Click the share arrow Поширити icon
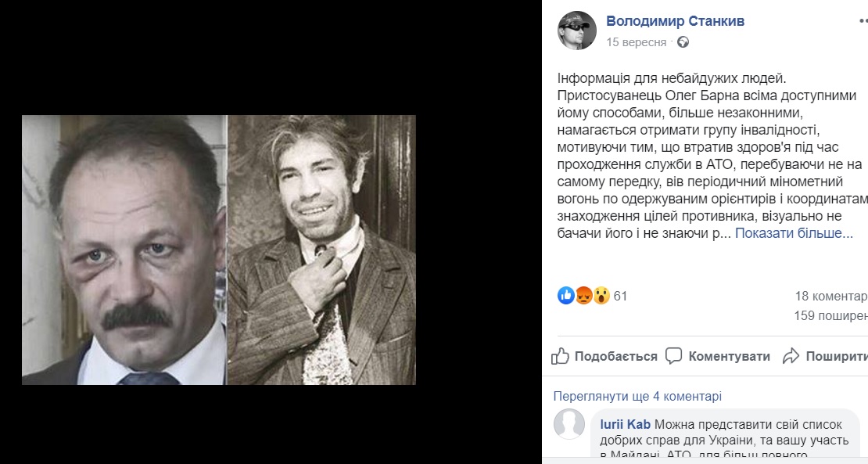This screenshot has width=868, height=464. [791, 356]
